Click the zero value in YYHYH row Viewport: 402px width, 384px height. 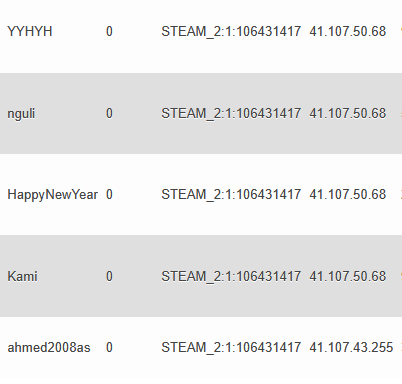109,32
